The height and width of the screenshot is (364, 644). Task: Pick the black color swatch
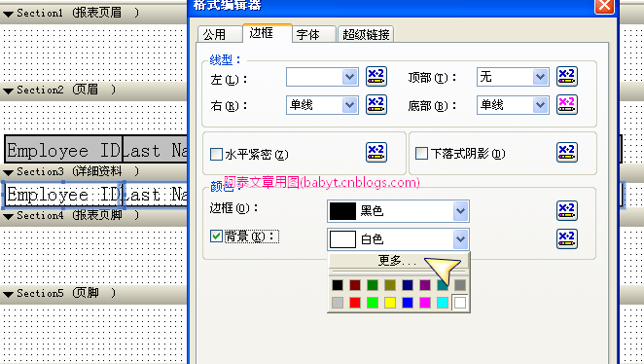point(338,285)
